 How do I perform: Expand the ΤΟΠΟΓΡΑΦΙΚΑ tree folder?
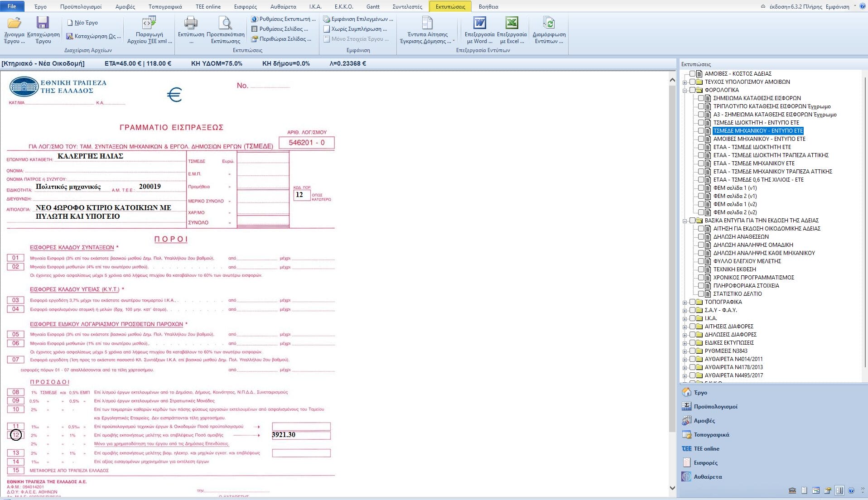click(x=685, y=302)
